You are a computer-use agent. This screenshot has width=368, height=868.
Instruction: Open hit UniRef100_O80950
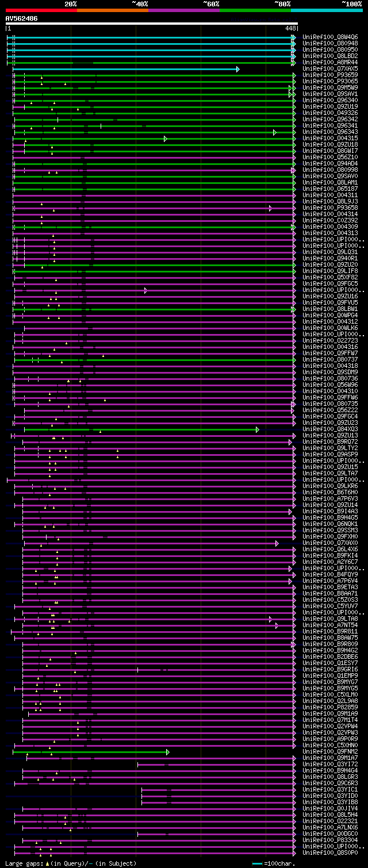coord(330,49)
